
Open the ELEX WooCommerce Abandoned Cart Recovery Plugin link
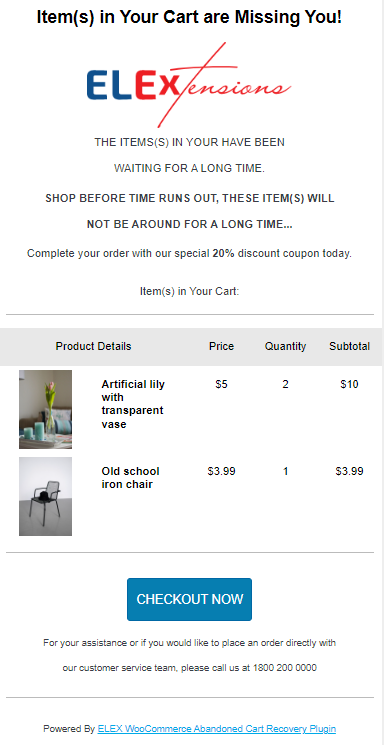(217, 728)
